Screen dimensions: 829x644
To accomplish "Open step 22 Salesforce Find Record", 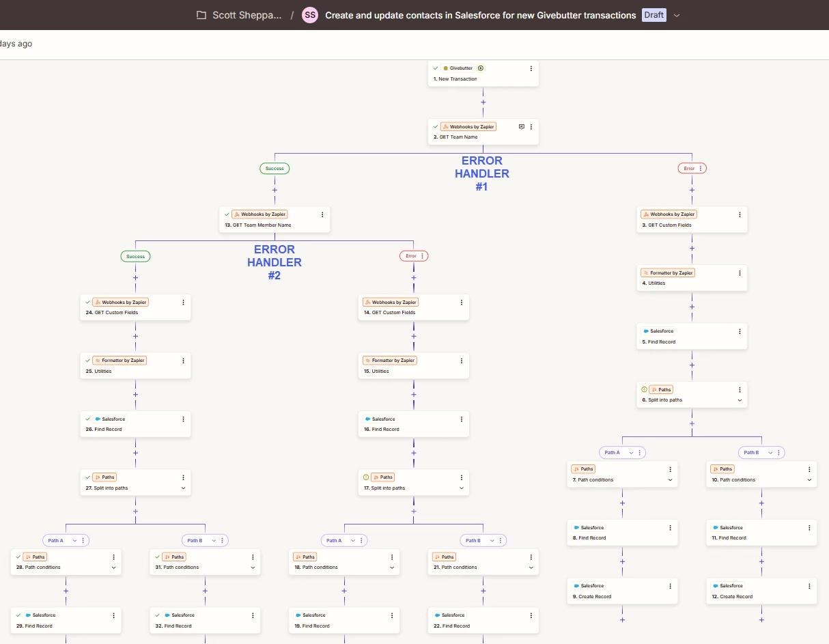I will (483, 620).
